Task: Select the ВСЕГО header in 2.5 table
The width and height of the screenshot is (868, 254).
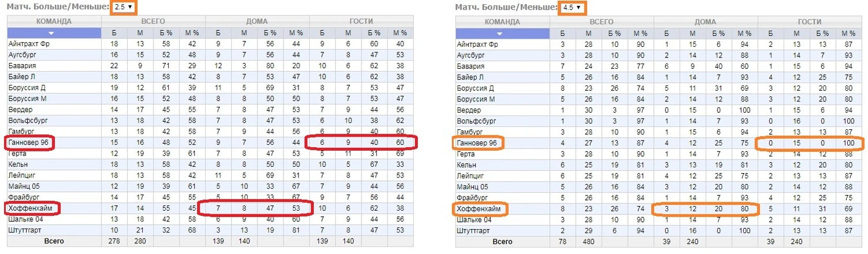Action: coord(153,22)
